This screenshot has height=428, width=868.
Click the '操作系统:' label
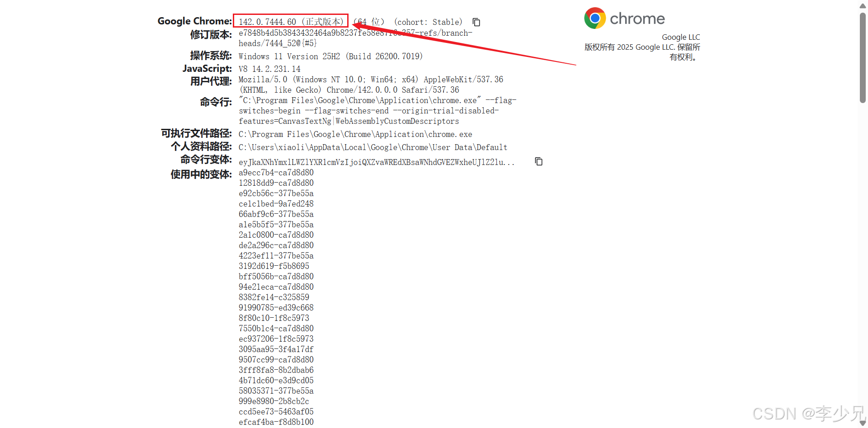[x=211, y=56]
